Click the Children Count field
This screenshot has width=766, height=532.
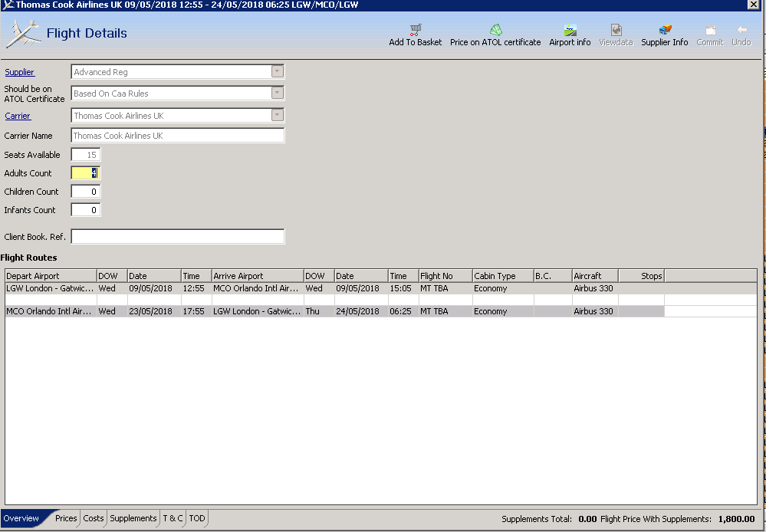click(x=86, y=192)
